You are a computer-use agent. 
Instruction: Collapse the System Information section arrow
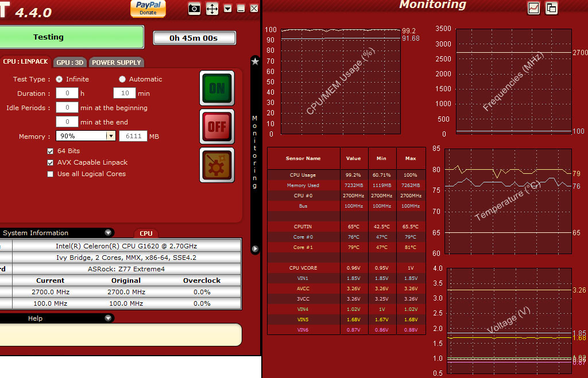point(108,233)
